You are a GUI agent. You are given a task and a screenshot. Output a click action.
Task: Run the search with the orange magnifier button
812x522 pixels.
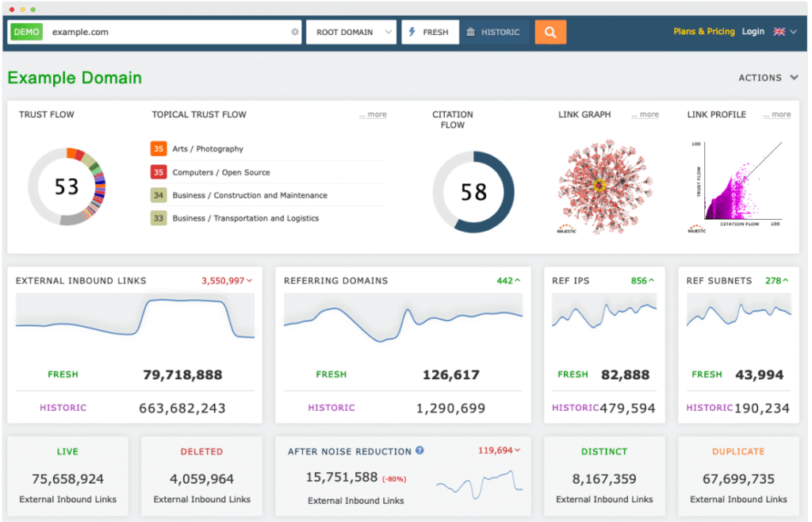click(550, 32)
